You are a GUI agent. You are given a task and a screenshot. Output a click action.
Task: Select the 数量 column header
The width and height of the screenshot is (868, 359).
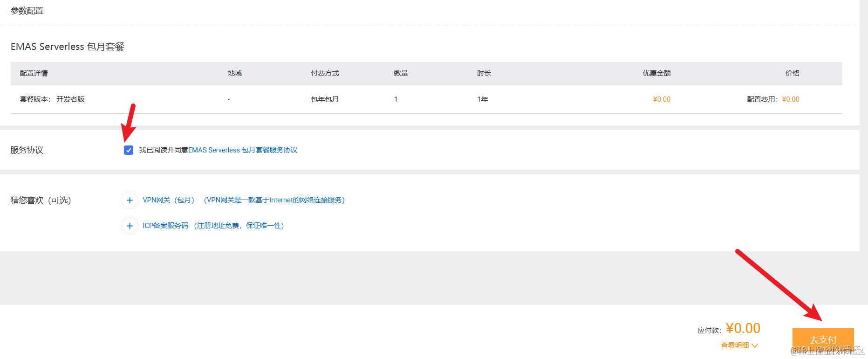click(x=401, y=73)
